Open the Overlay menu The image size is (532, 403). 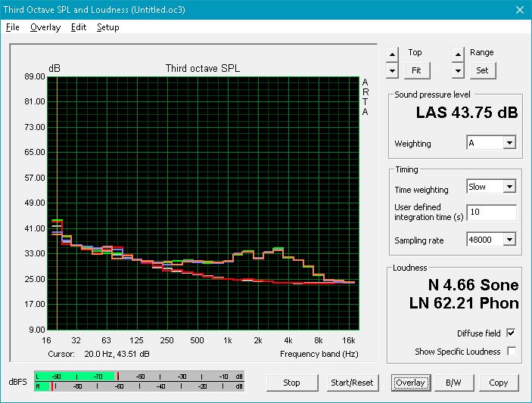click(x=45, y=27)
